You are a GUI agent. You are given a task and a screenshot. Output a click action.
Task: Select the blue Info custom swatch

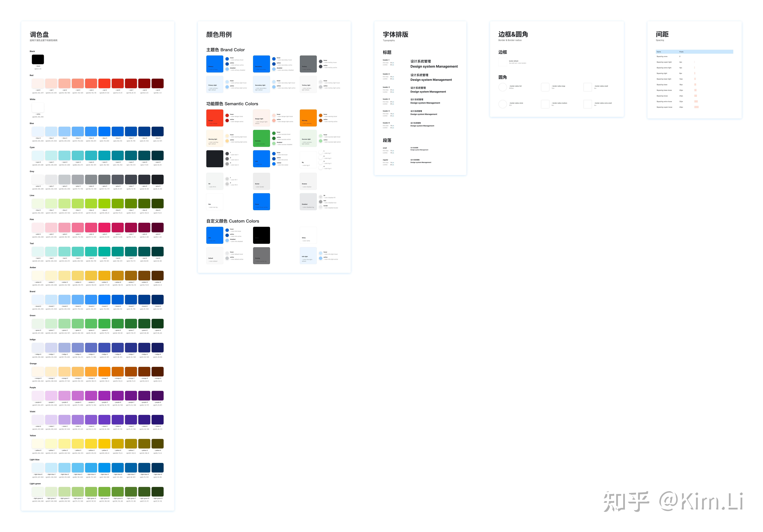215,235
